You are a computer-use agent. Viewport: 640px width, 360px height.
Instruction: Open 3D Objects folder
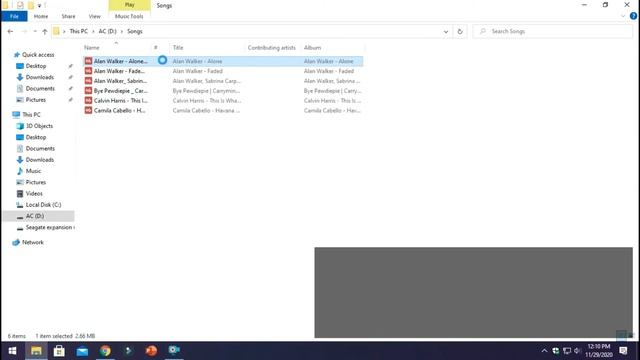39,126
